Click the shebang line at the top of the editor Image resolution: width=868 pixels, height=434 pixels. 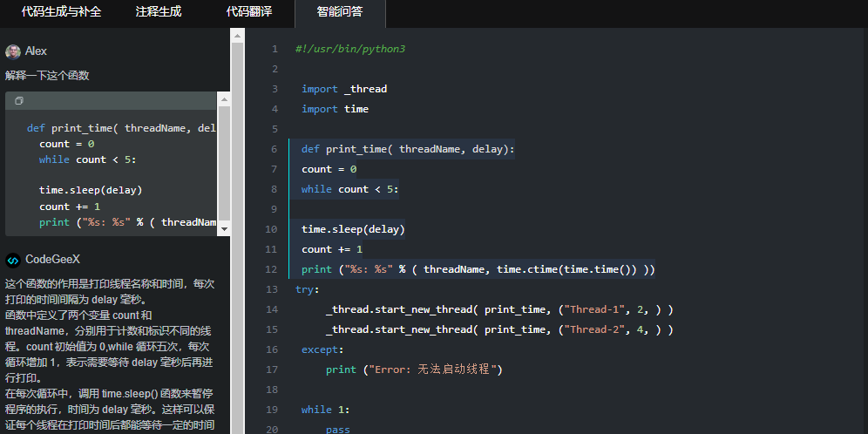click(350, 49)
